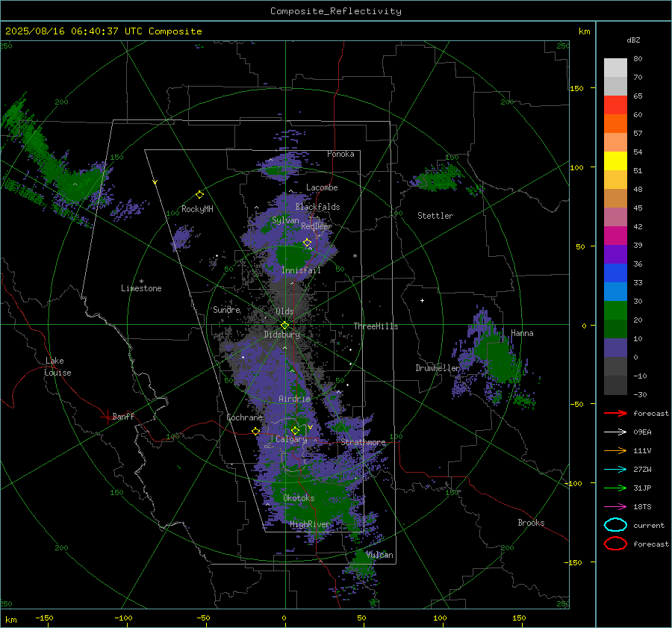
Task: Click the Calgary city label
Action: pyautogui.click(x=291, y=439)
